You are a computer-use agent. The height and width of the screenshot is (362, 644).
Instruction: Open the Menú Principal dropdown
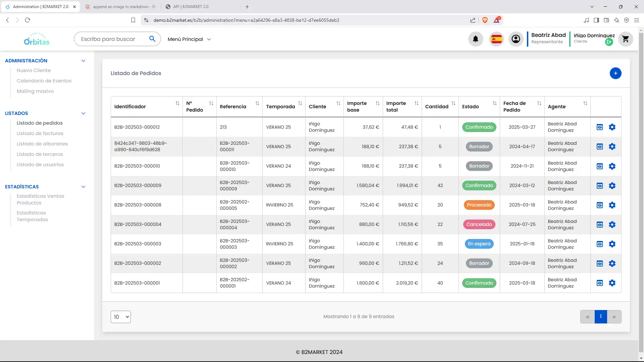(189, 39)
